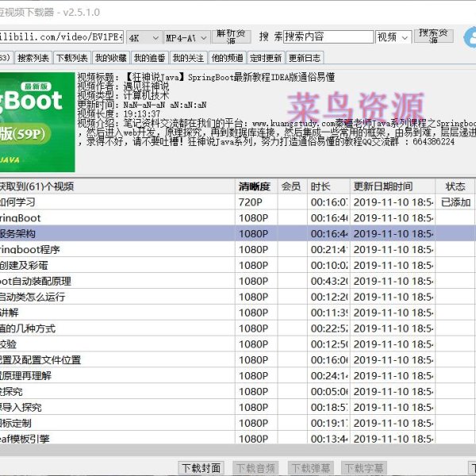This screenshot has width=476, height=476.
Task: Click the 下载封面 button
Action: point(202,468)
